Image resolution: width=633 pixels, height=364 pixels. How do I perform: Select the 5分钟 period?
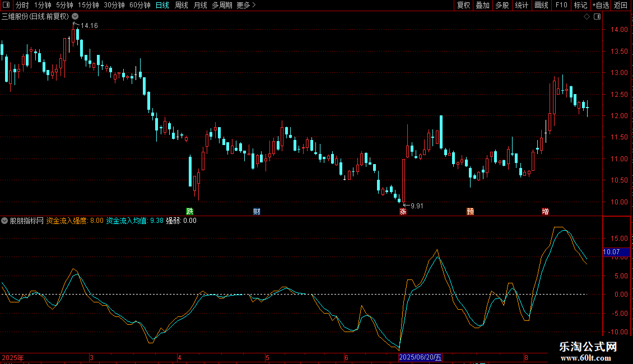(x=64, y=5)
